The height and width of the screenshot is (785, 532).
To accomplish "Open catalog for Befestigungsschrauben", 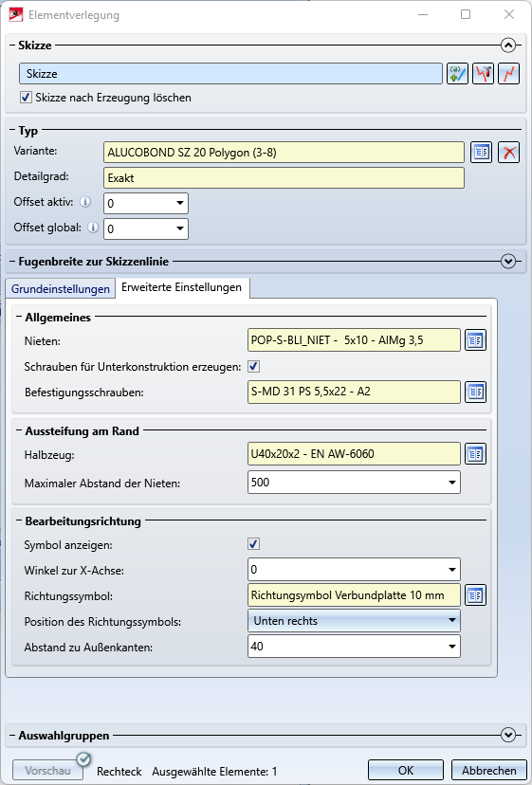I will (x=475, y=392).
